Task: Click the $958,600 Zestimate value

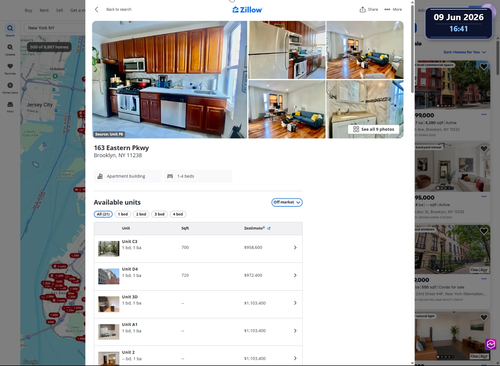Action: point(253,247)
